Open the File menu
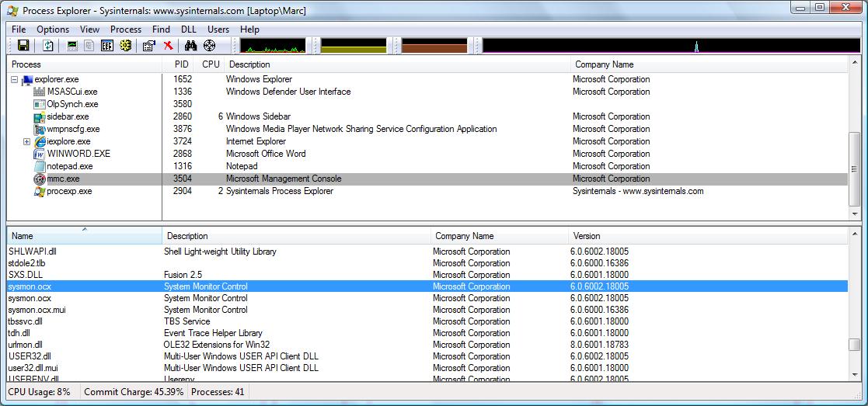Viewport: 868px width, 406px height. [x=19, y=29]
